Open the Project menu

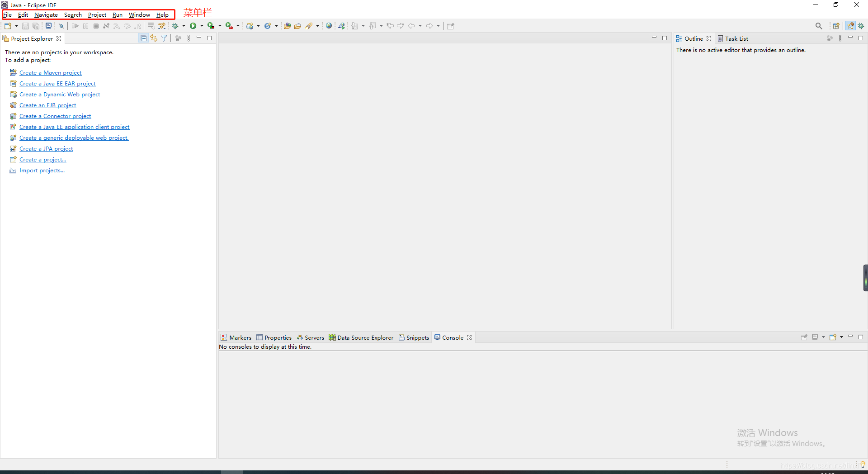[97, 15]
